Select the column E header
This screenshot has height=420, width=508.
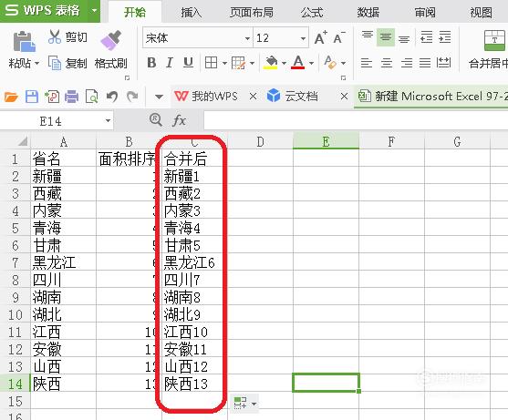click(x=326, y=141)
